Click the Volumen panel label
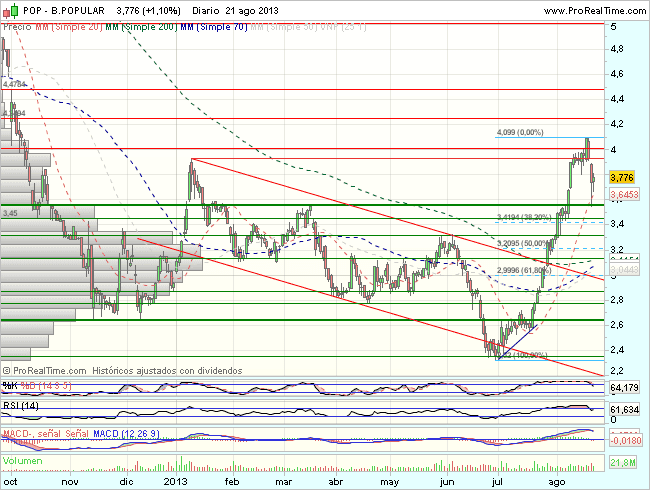650x490 pixels. pyautogui.click(x=22, y=461)
